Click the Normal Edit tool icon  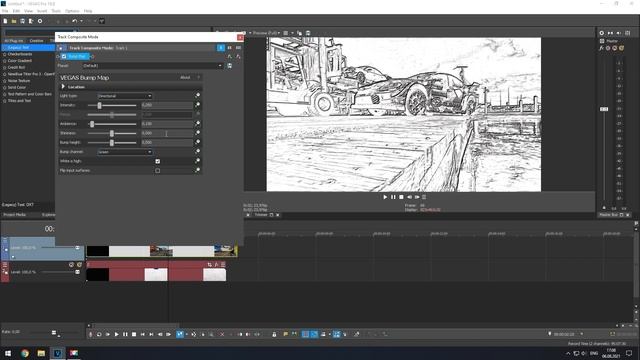point(180,334)
